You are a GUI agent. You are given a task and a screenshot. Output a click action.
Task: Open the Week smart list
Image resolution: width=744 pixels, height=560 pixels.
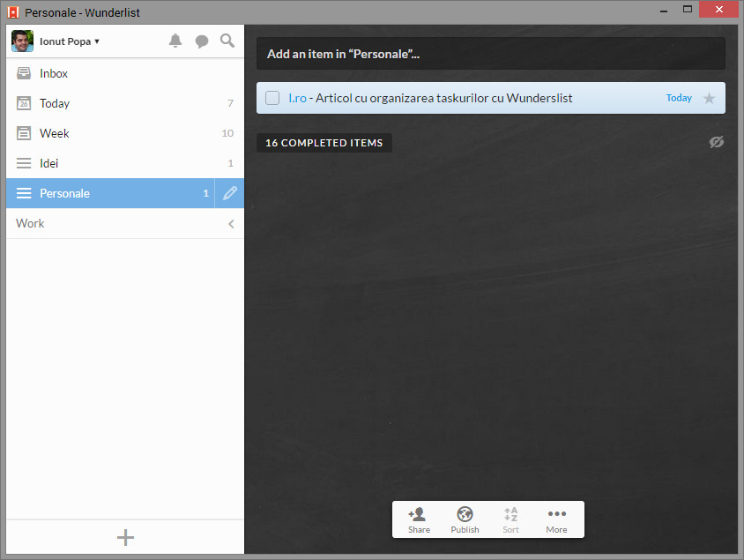(125, 133)
